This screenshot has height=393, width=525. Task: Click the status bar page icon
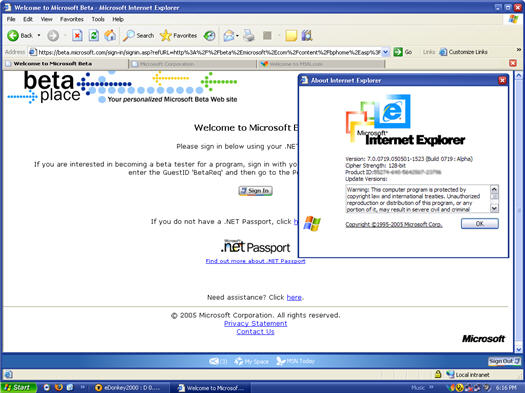(x=9, y=374)
